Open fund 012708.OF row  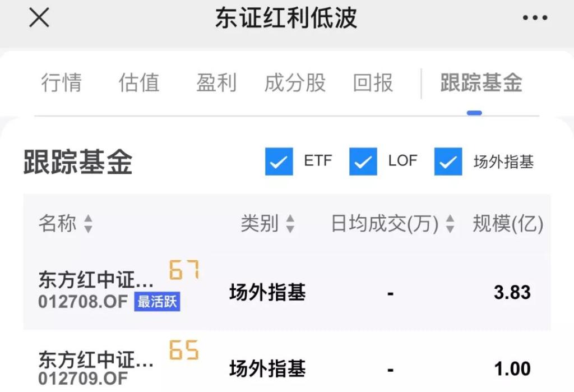click(x=287, y=292)
